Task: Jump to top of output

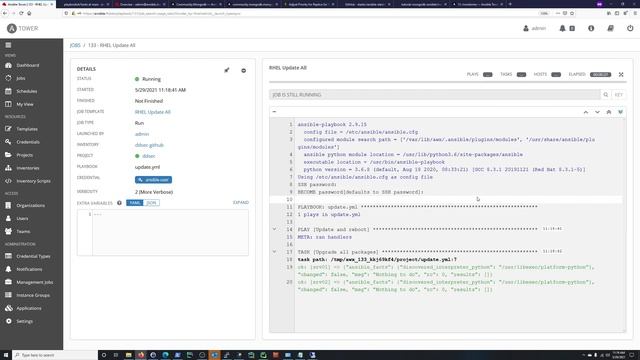Action: (x=609, y=112)
